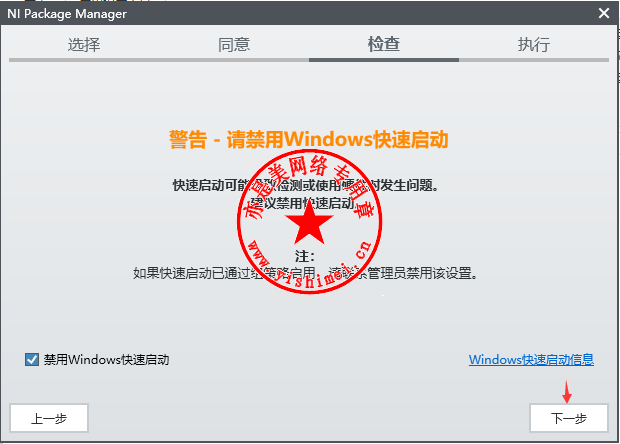Open the Windows快速启动信息 link
The width and height of the screenshot is (620, 444).
click(531, 359)
